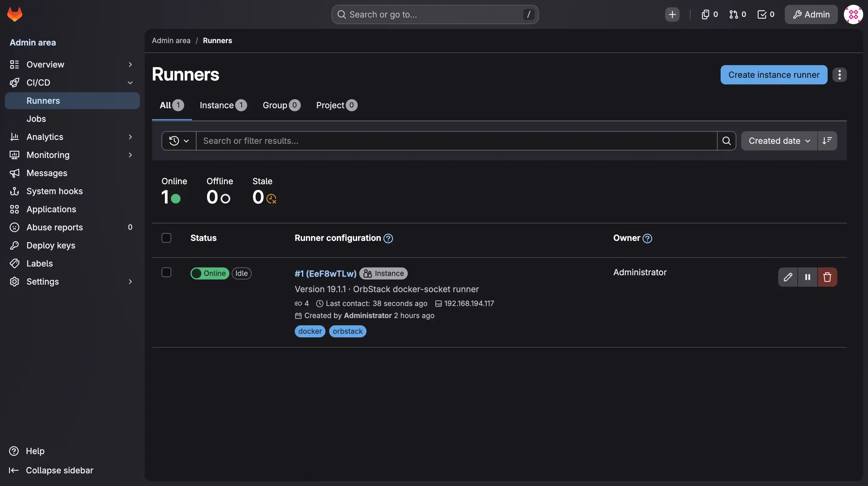Screen dimensions: 868x486
Task: Toggle sort direction icon
Action: (827, 141)
